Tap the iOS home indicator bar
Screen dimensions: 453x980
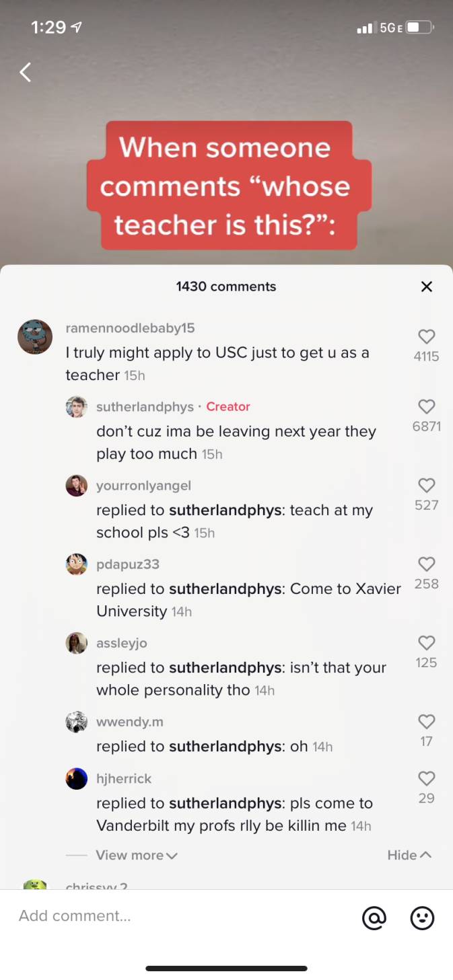pos(226,969)
